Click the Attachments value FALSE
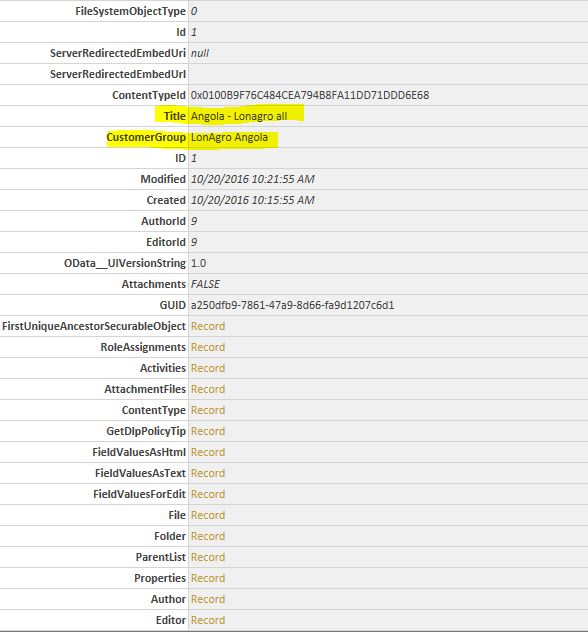 pyautogui.click(x=205, y=284)
